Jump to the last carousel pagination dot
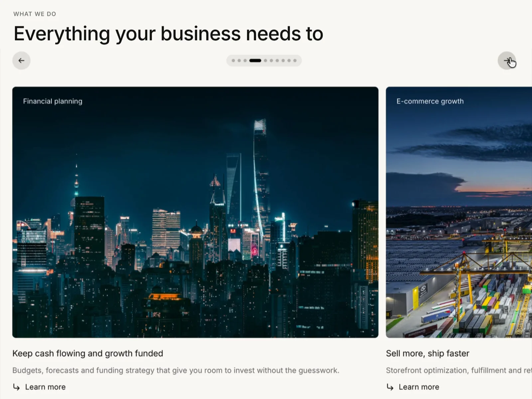532x399 pixels. click(295, 61)
